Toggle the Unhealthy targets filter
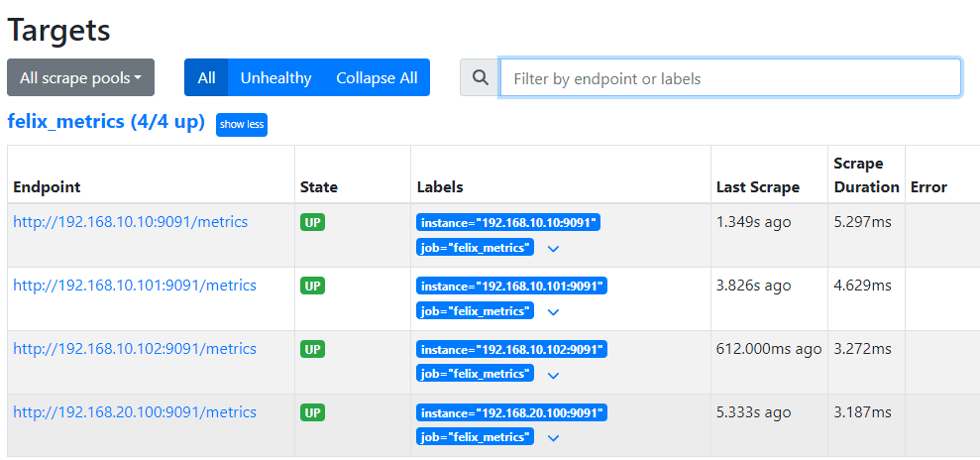The height and width of the screenshot is (460, 980). (x=275, y=77)
